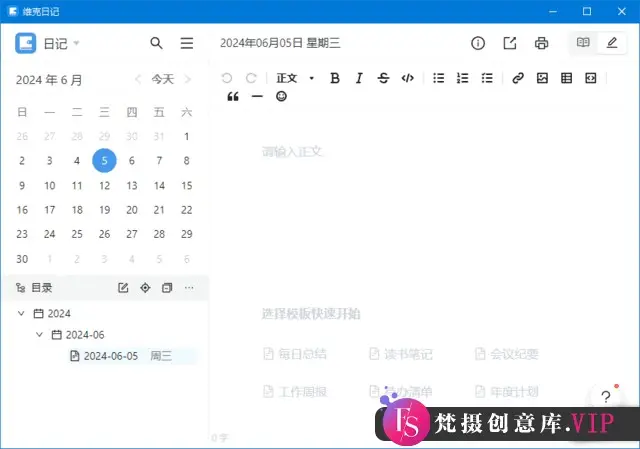This screenshot has width=640, height=449.
Task: Click the locate target icon in 目录
Action: point(145,288)
